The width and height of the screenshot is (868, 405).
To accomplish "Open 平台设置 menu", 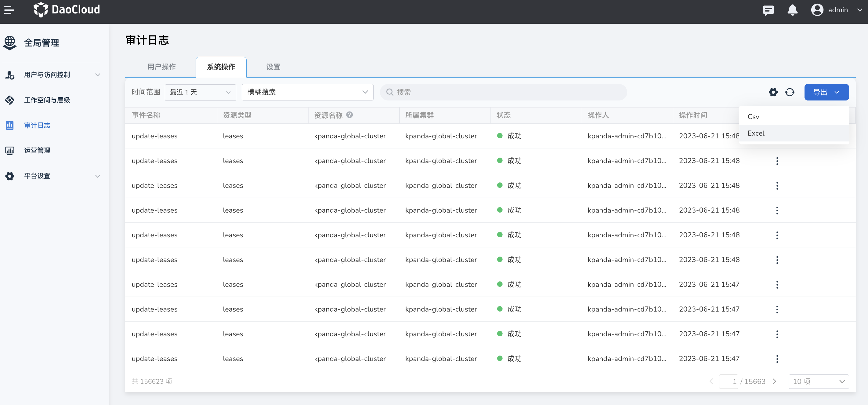I will pyautogui.click(x=37, y=176).
